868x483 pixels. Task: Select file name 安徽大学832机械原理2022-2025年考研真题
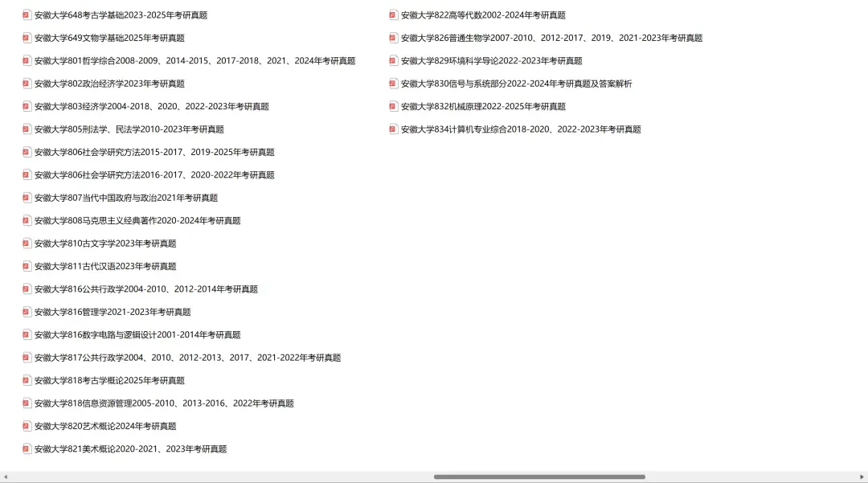[x=483, y=106]
